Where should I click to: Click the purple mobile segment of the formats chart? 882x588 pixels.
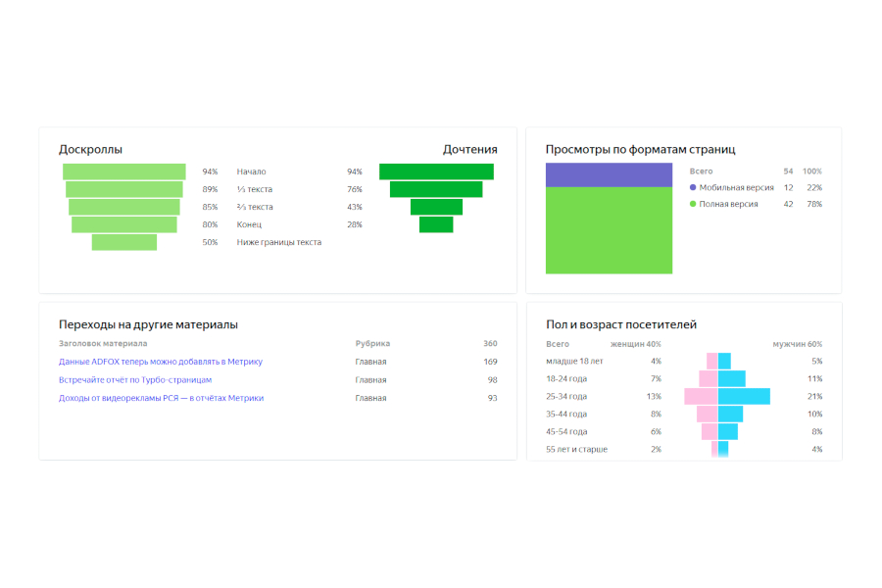609,175
